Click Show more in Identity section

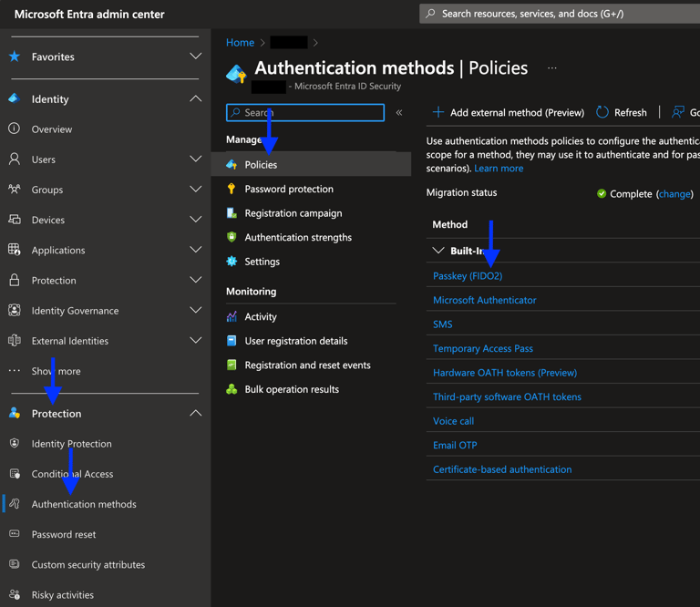coord(56,371)
